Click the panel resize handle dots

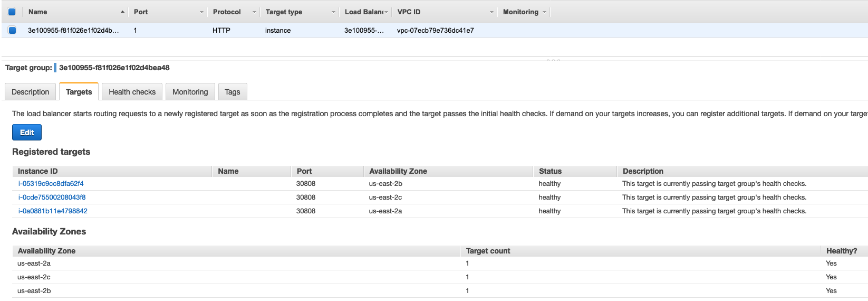click(x=553, y=60)
